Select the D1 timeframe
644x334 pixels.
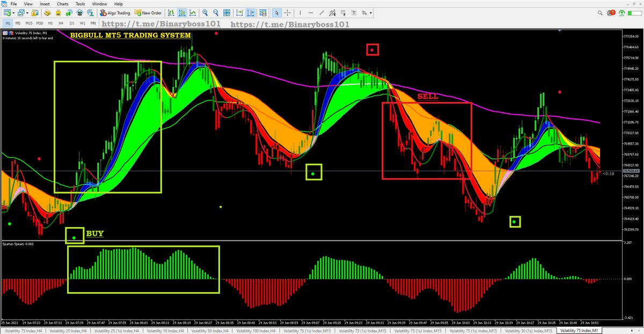click(x=72, y=23)
